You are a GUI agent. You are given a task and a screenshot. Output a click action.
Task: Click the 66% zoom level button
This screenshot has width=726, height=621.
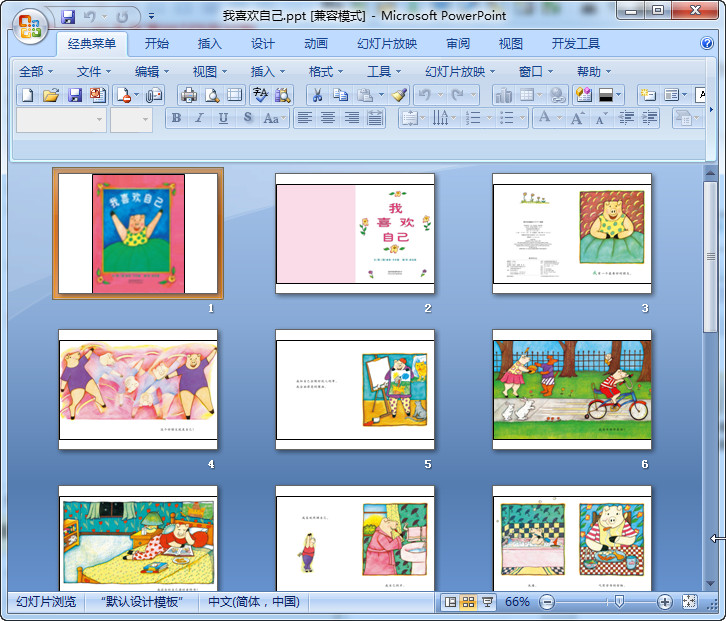(517, 602)
